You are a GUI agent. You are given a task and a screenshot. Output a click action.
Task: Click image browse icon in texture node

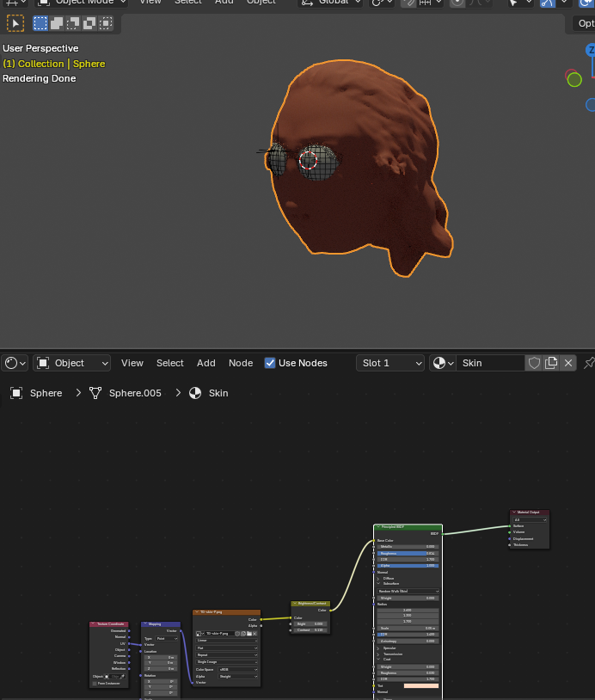[x=199, y=634]
